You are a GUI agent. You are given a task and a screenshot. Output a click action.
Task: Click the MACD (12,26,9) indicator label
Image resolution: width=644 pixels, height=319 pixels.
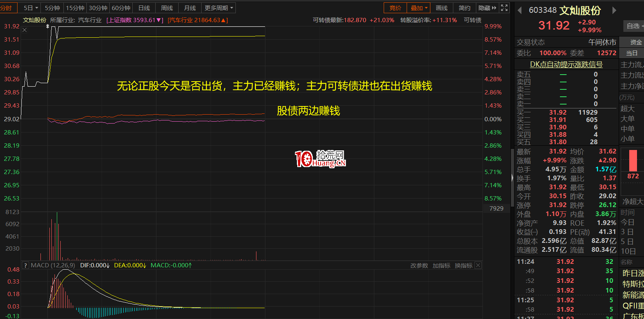[x=53, y=265]
